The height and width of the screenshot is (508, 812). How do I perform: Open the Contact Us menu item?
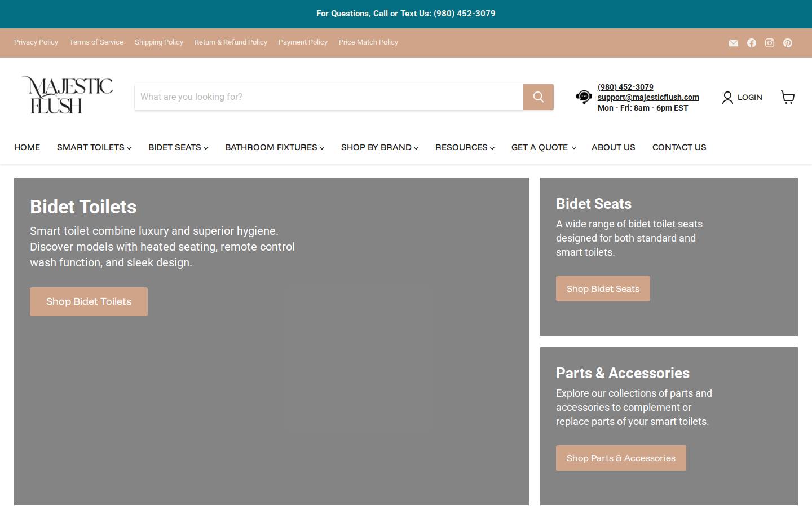(679, 147)
